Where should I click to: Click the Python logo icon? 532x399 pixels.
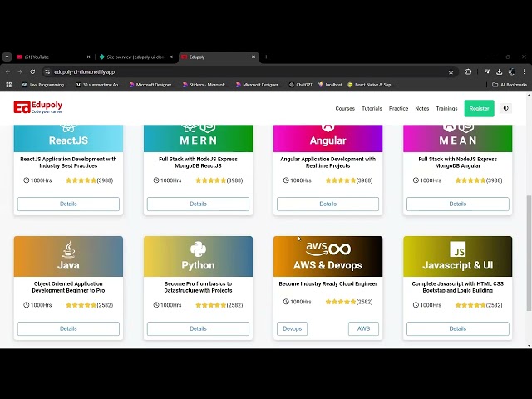198,249
